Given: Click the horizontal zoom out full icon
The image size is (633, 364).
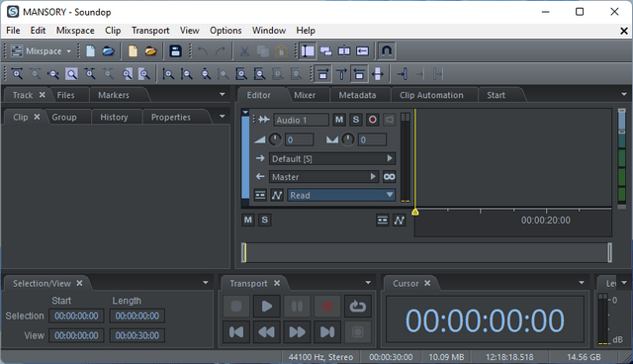Looking at the screenshot, I should pos(53,74).
